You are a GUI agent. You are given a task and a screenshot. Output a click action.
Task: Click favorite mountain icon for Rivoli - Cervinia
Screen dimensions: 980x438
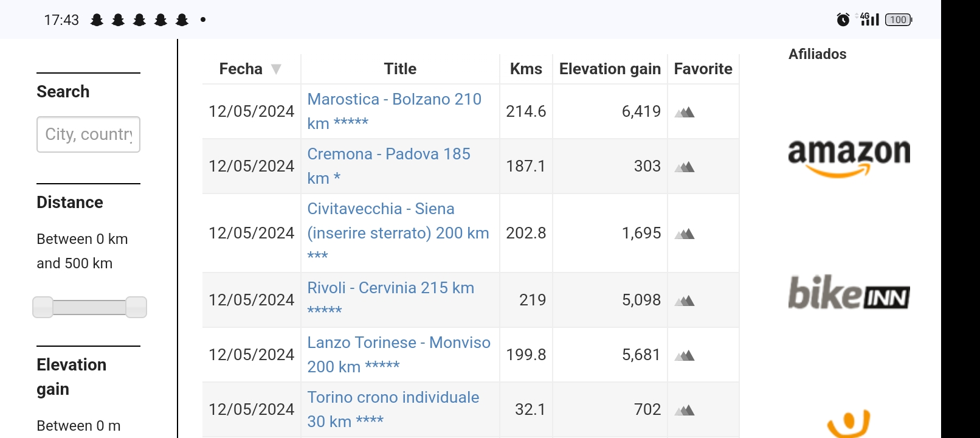[x=685, y=301]
